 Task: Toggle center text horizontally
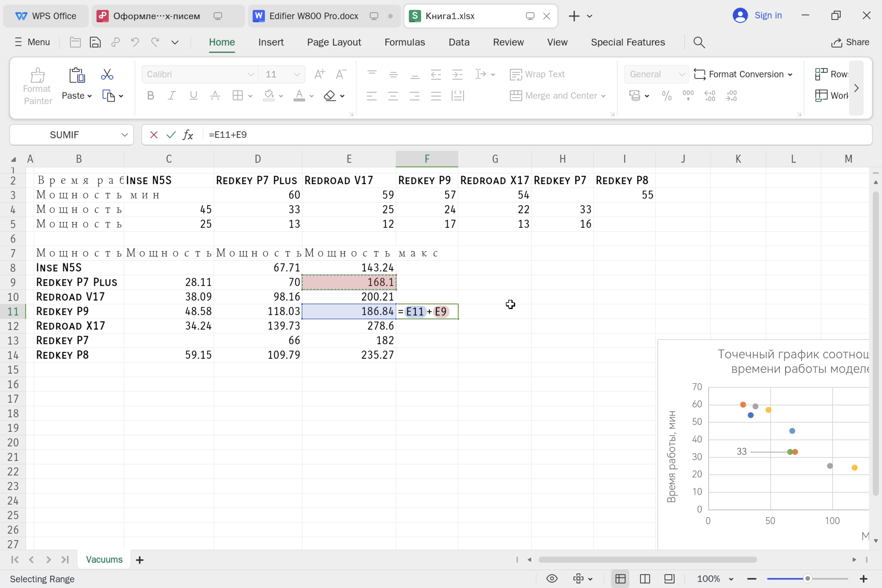click(393, 96)
